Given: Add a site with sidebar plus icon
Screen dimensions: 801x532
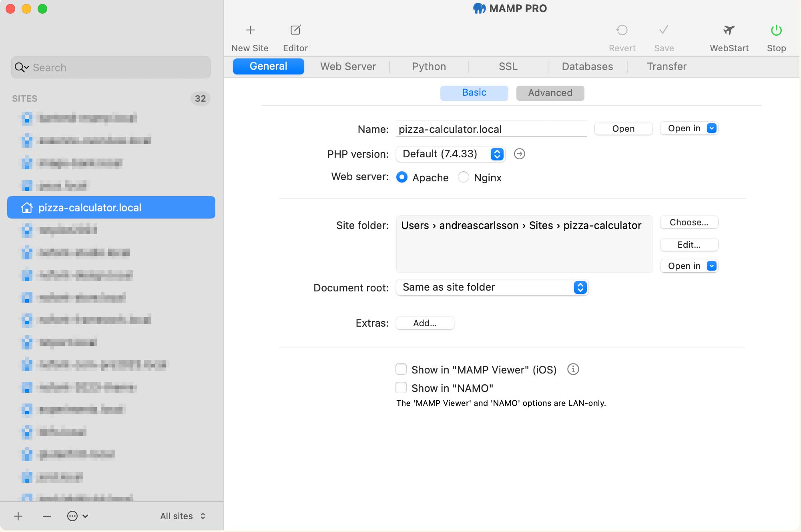Looking at the screenshot, I should click(x=18, y=516).
